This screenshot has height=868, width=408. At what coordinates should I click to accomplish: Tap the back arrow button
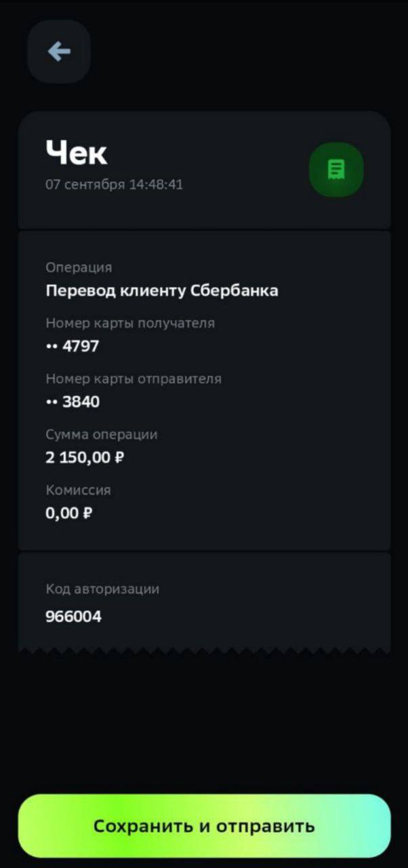tap(59, 52)
